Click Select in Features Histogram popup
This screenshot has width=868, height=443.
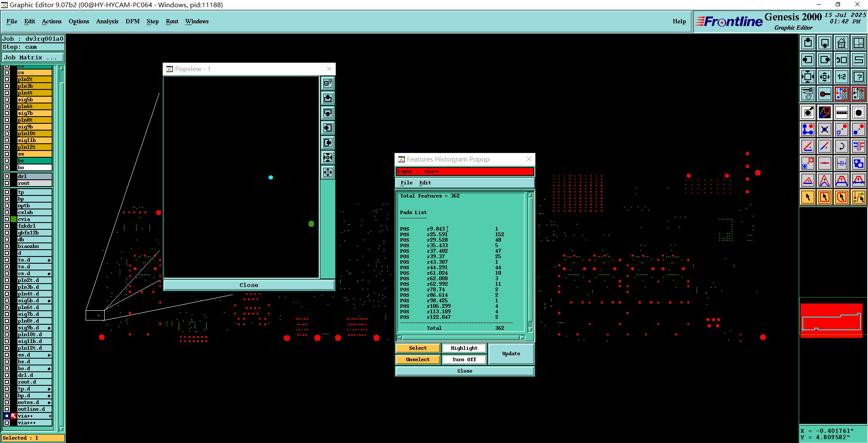[x=418, y=348]
